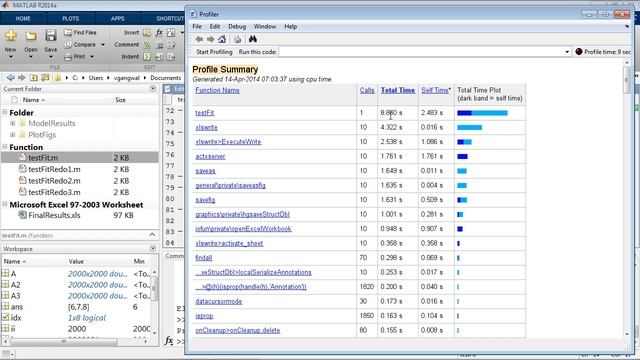Collapse the Folder group

[5, 112]
